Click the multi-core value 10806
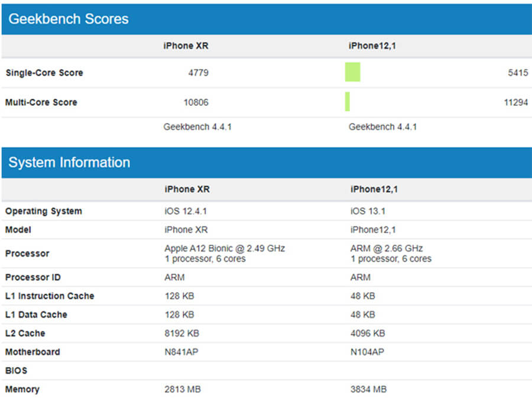The height and width of the screenshot is (402, 532). (x=196, y=102)
